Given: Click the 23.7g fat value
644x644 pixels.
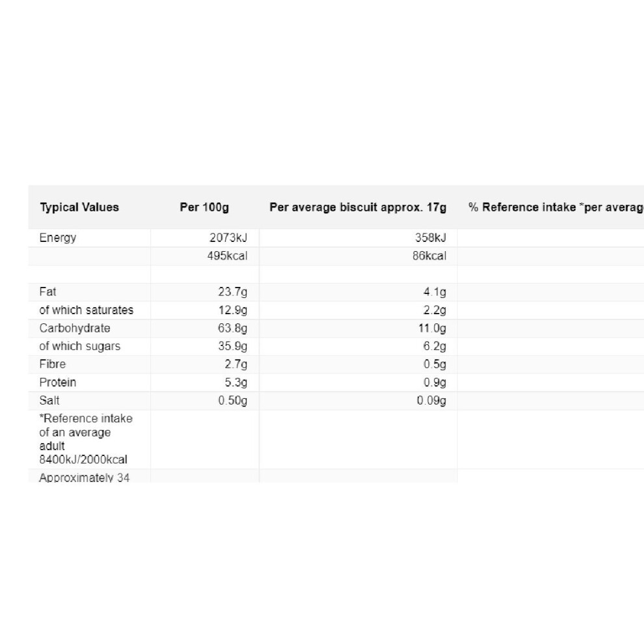Looking at the screenshot, I should [232, 292].
